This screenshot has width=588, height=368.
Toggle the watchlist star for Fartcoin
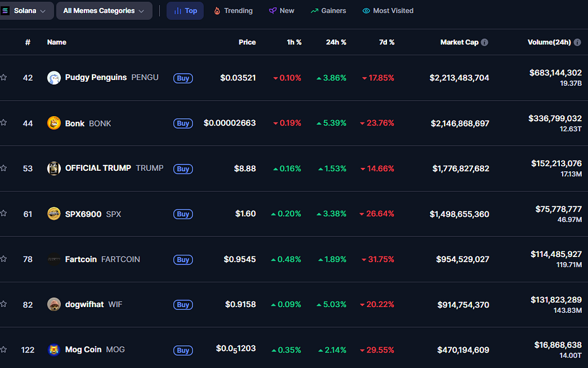(4, 259)
